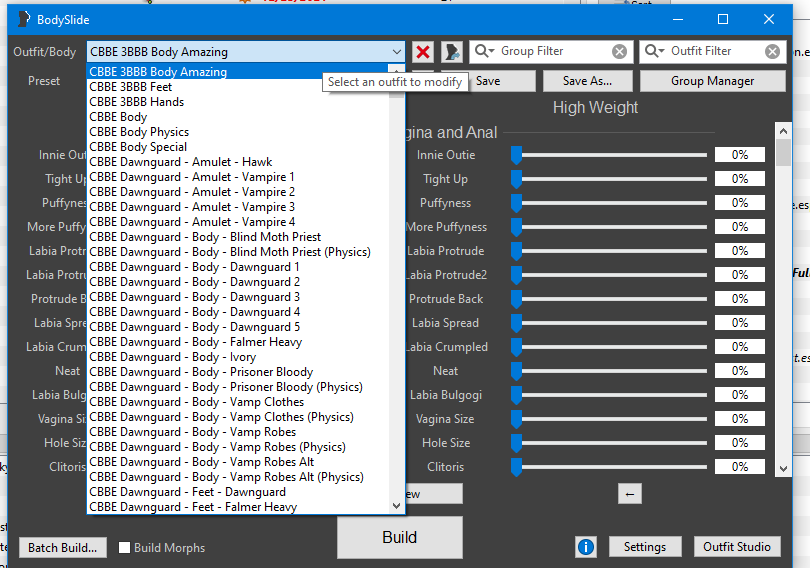Choose Body - Falmer Heavy outfit
Image resolution: width=810 pixels, height=568 pixels.
pyautogui.click(x=237, y=341)
